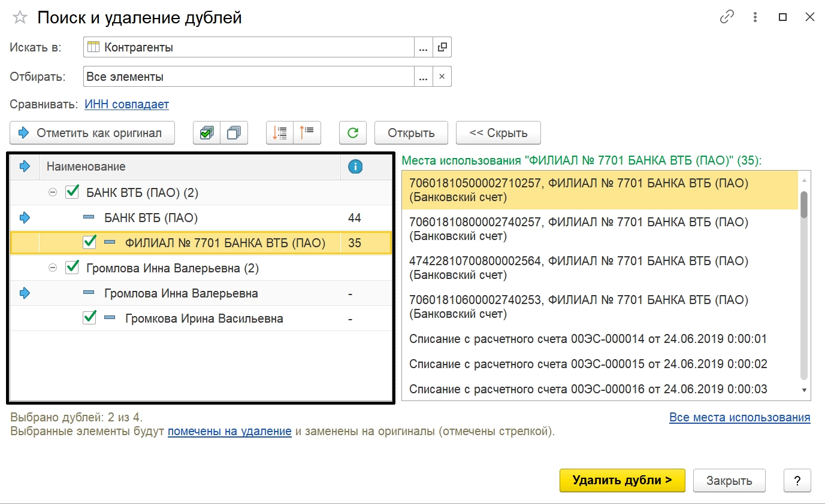Check all duplicates with select-all icon
The width and height of the screenshot is (825, 504).
[x=206, y=133]
